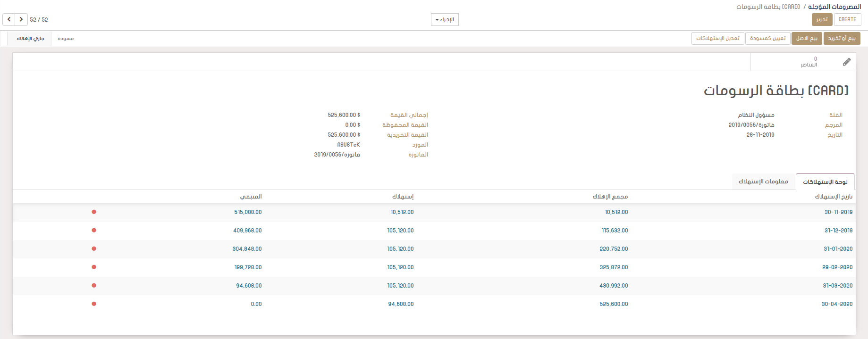
Task: Click the red dot on the 31-01-2020 row
Action: click(x=94, y=249)
